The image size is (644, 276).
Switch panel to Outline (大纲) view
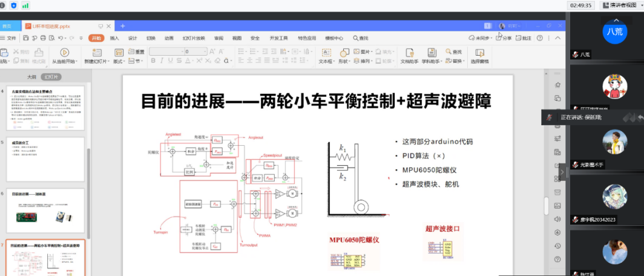pyautogui.click(x=31, y=77)
